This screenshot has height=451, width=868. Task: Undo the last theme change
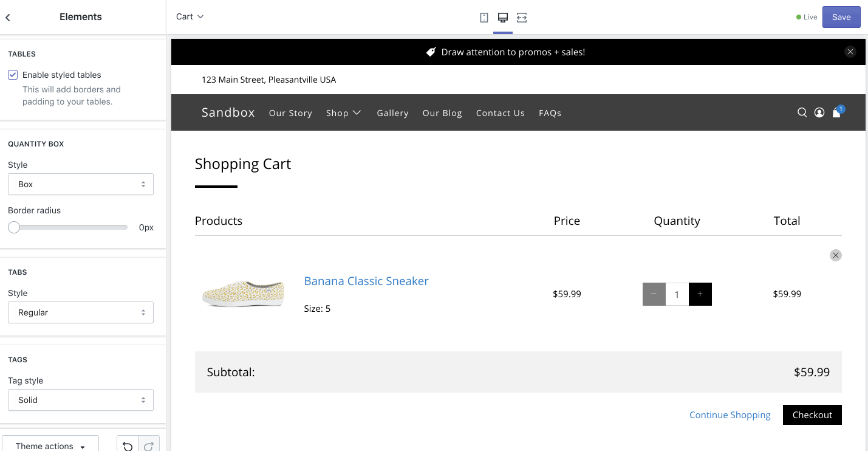128,446
